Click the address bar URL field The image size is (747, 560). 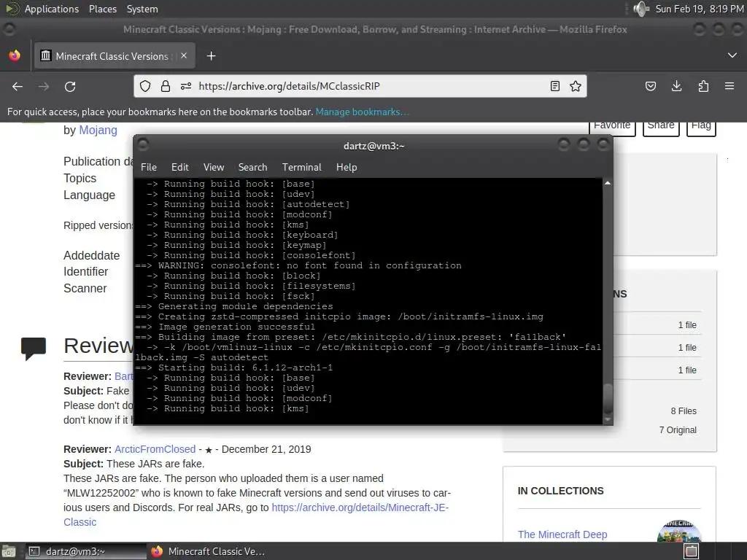point(360,86)
